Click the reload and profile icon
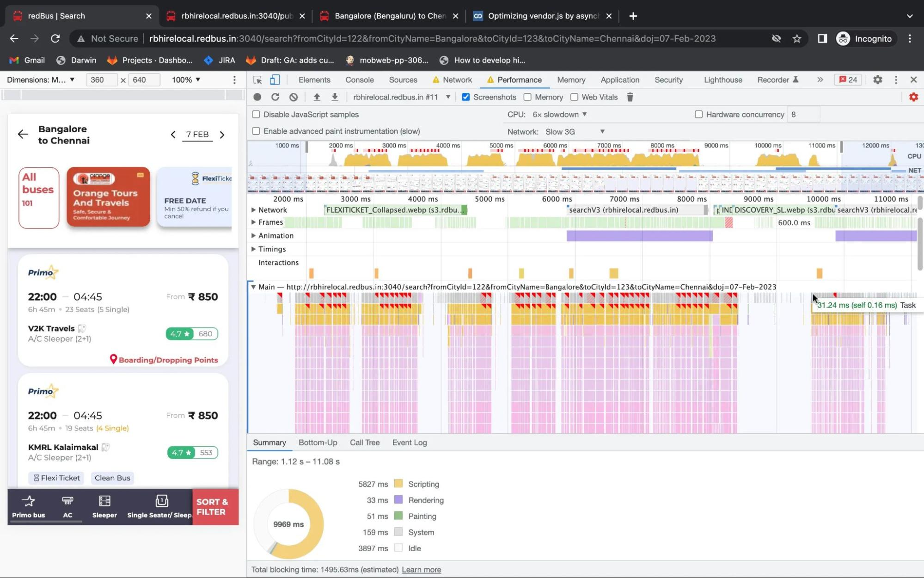Viewport: 924px width, 578px height. 275,97
